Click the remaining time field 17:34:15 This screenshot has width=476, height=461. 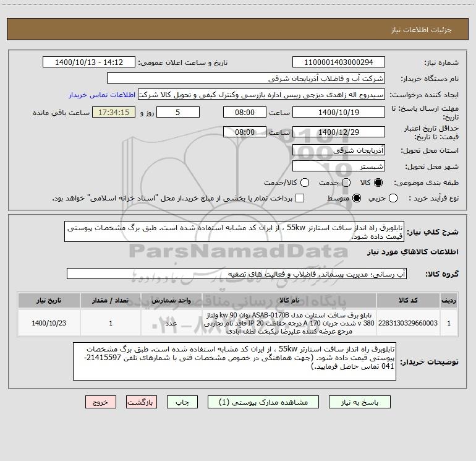pyautogui.click(x=114, y=112)
